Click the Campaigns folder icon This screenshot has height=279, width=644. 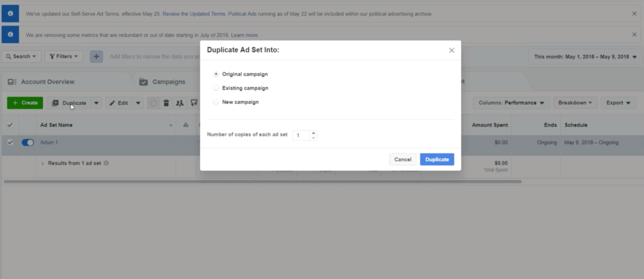(x=143, y=82)
